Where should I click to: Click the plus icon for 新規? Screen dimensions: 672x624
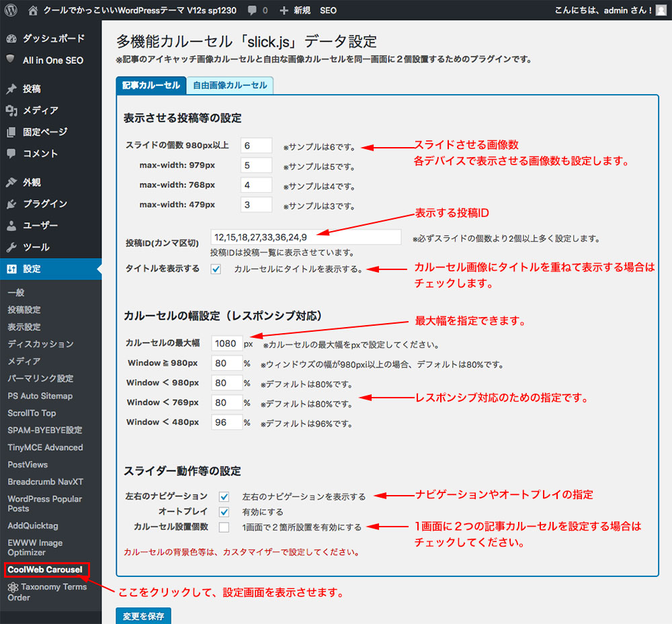click(284, 10)
